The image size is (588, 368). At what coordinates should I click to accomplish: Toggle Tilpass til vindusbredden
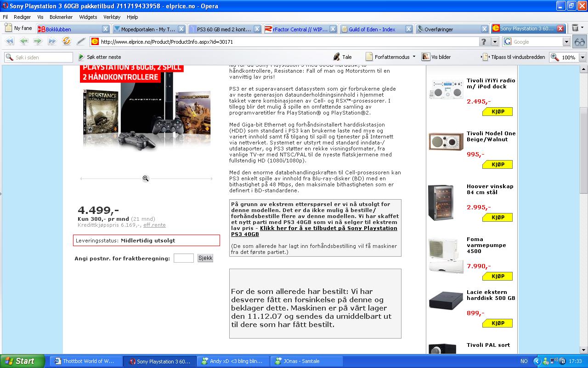pos(513,57)
